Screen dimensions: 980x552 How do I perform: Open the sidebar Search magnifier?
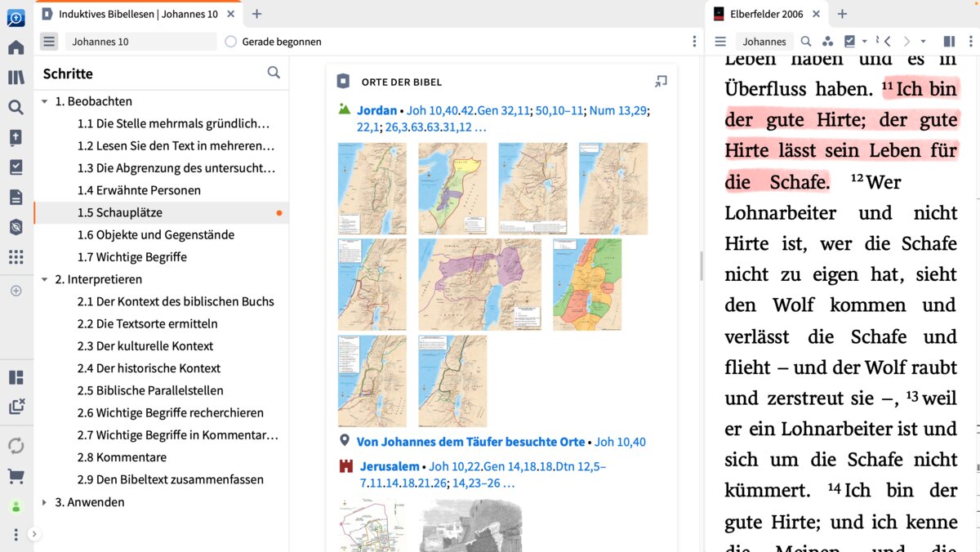[16, 107]
